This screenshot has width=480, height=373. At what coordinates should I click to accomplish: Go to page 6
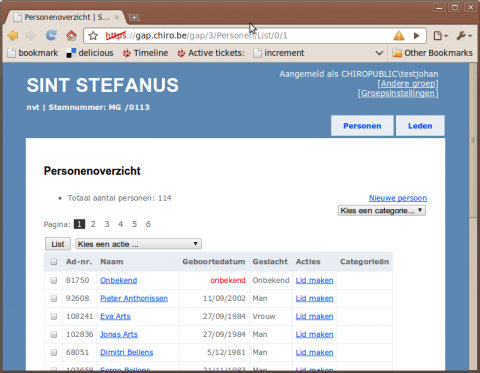pyautogui.click(x=148, y=224)
